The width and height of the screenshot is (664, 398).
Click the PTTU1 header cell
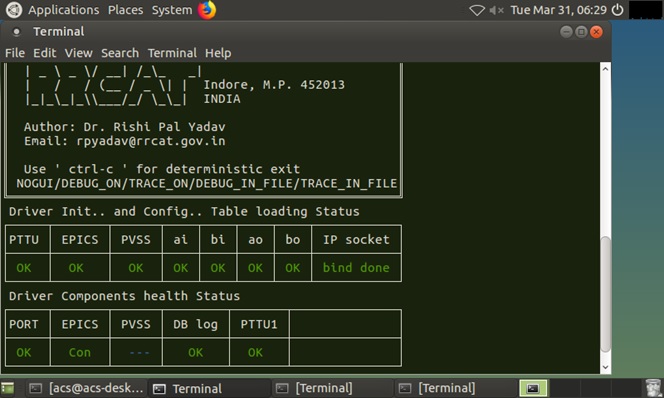[x=259, y=324]
